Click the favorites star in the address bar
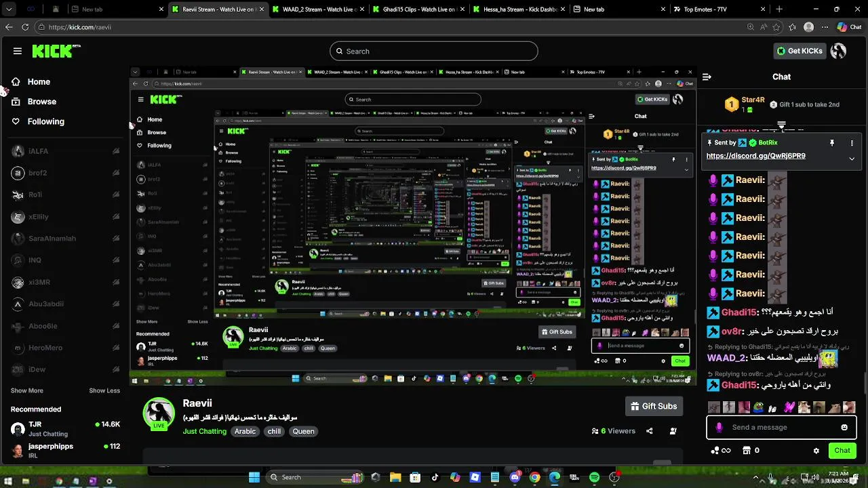This screenshot has height=488, width=868. [775, 27]
